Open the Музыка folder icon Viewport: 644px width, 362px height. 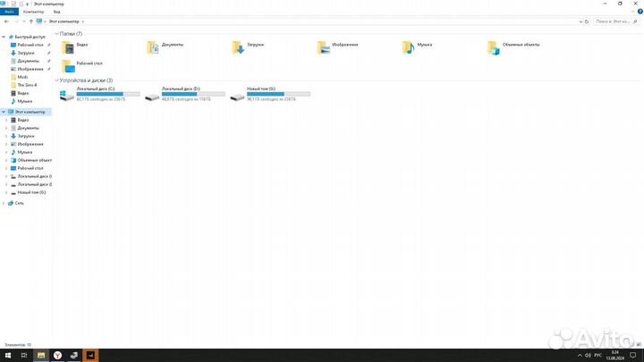[409, 46]
